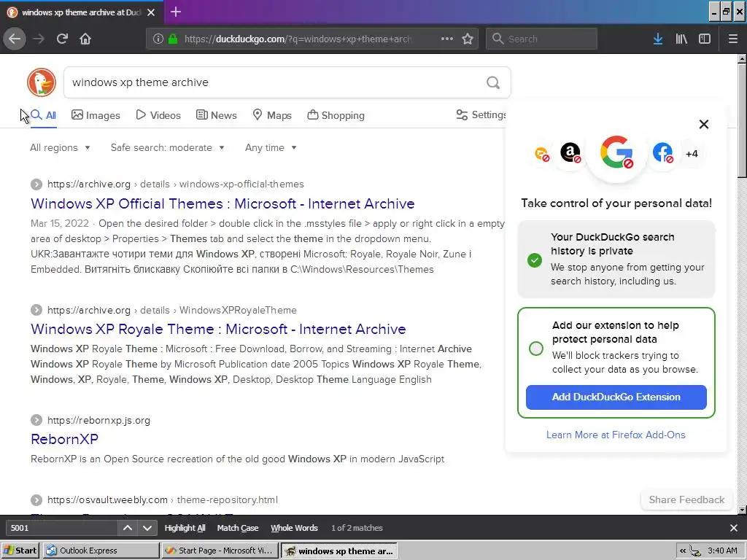Click the green padlock security icon

coord(173,39)
